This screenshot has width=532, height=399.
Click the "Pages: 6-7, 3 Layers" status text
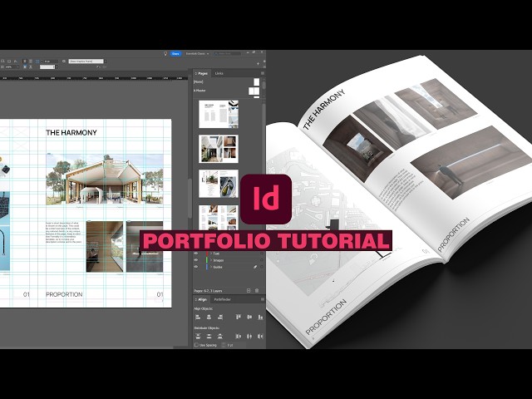click(208, 291)
